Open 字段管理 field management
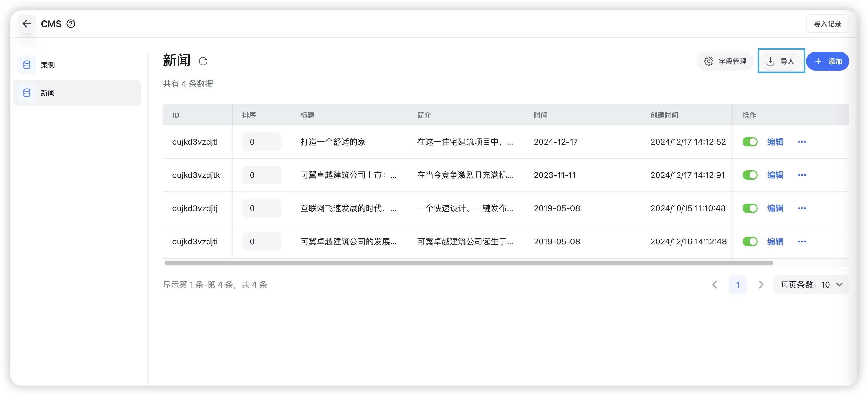The image size is (868, 396). 725,61
